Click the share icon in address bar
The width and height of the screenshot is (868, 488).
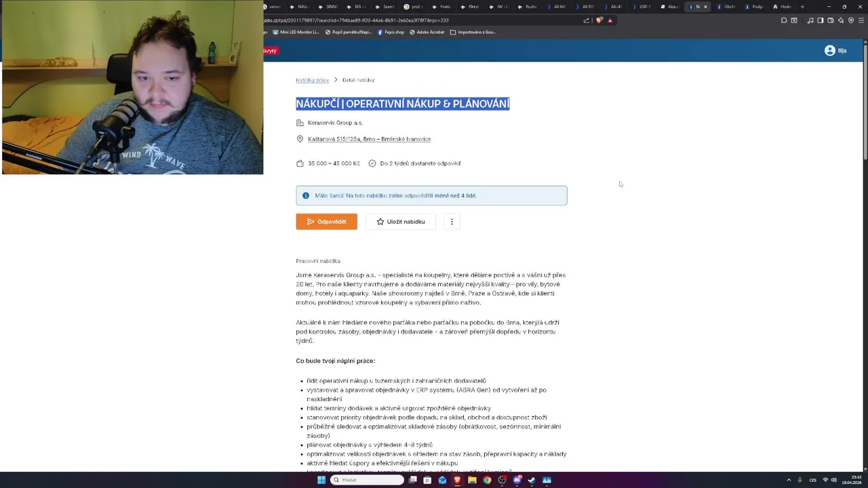coord(586,20)
